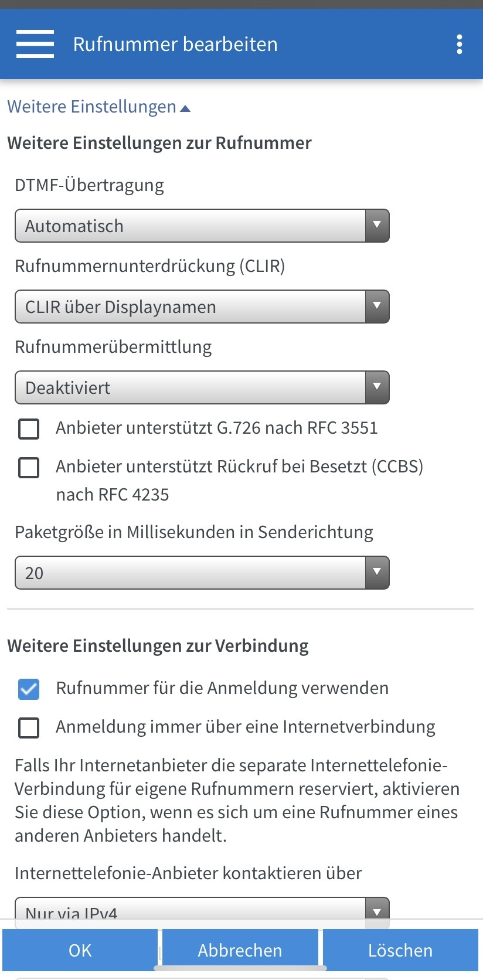
Task: Click the Paketgröße 20 dropdown arrow icon
Action: 377,573
